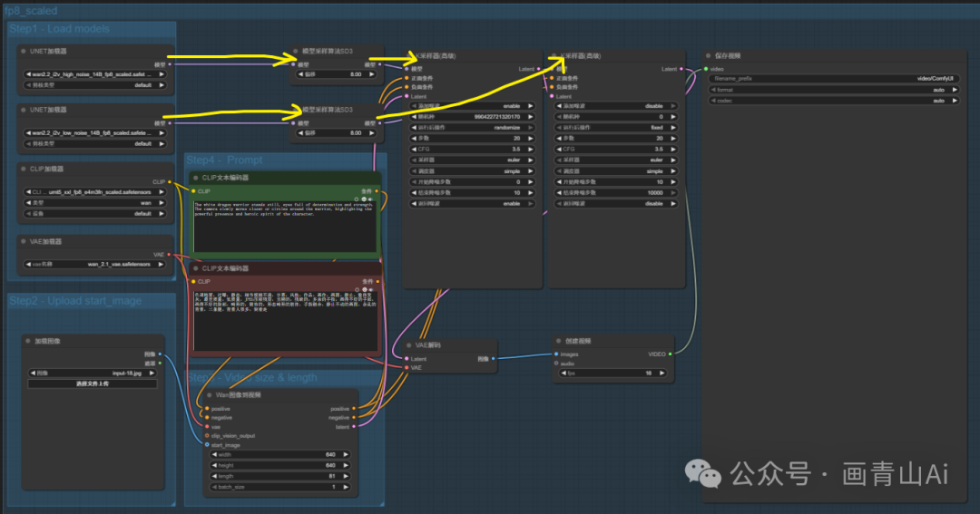Click the blue 图像 output port of VAE解码
Viewport: 980px width, 514px height.
coord(493,358)
